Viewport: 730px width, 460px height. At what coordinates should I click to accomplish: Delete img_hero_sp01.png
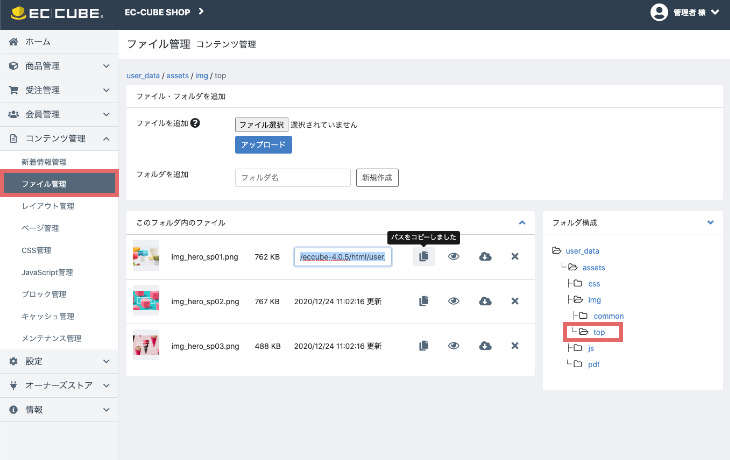[515, 257]
